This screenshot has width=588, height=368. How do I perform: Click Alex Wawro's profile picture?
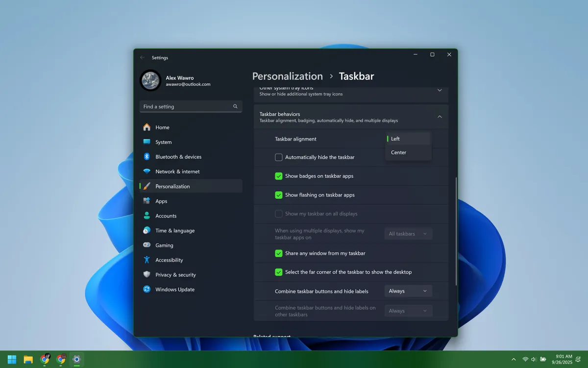tap(150, 80)
